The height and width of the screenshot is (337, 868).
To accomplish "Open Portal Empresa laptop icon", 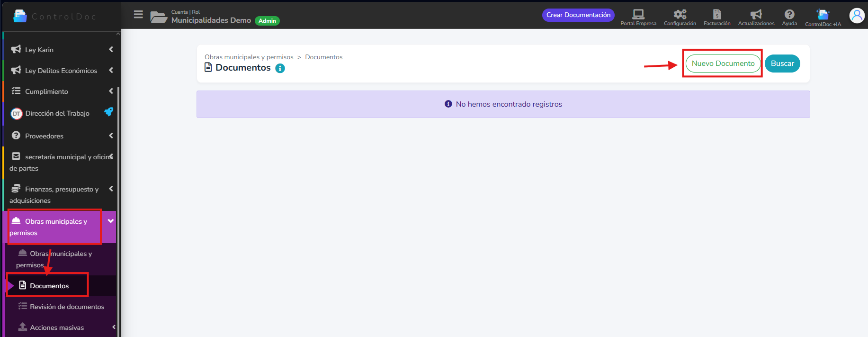I will (638, 14).
